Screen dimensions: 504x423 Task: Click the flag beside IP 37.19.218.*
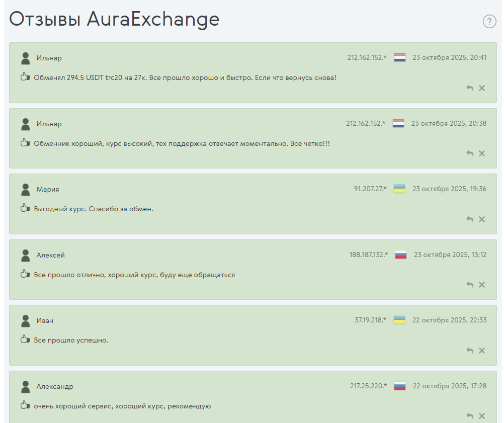(x=399, y=320)
